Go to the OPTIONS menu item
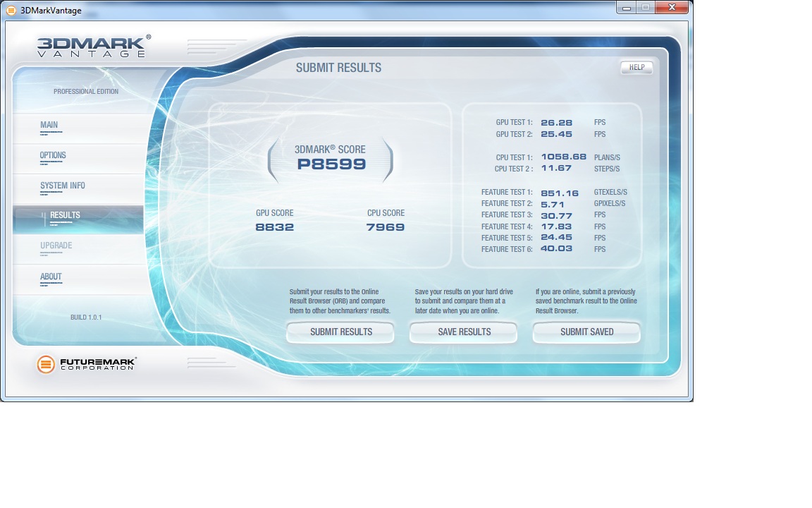Viewport: 812px width, 508px height. pyautogui.click(x=78, y=157)
